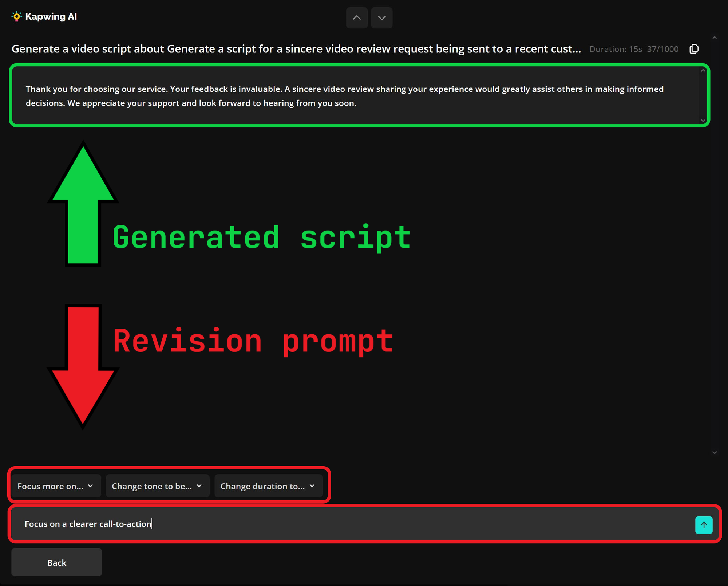Viewport: 728px width, 586px height.
Task: Place cursor after 'call-to-action' in the prompt
Action: point(151,524)
